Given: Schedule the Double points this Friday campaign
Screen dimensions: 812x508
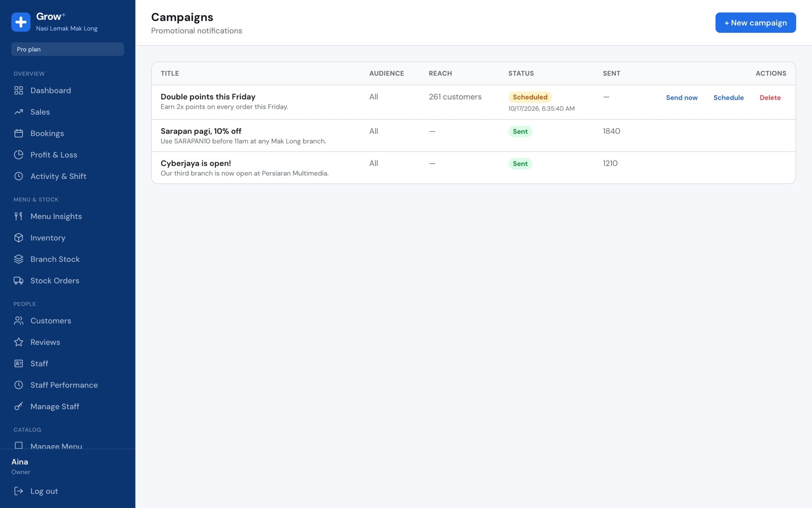Looking at the screenshot, I should 728,98.
